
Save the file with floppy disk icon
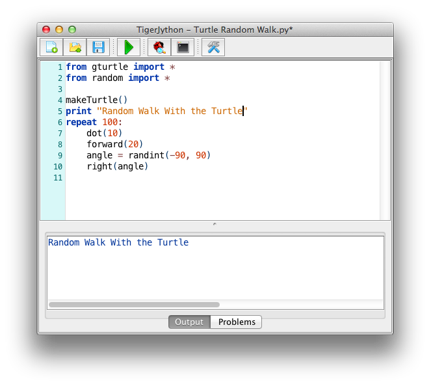coord(98,47)
